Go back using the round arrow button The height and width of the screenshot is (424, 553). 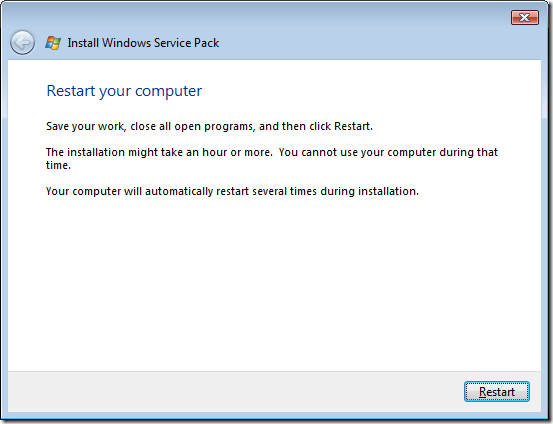click(22, 43)
